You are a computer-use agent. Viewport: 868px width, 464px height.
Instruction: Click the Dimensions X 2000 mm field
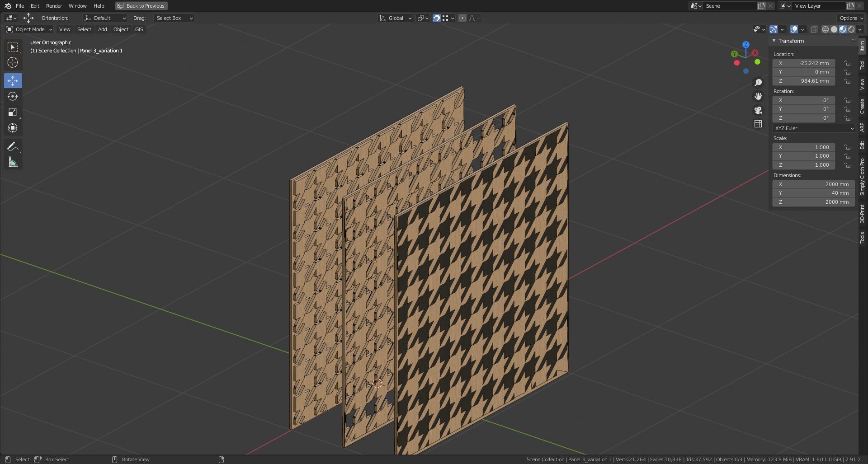click(x=814, y=184)
